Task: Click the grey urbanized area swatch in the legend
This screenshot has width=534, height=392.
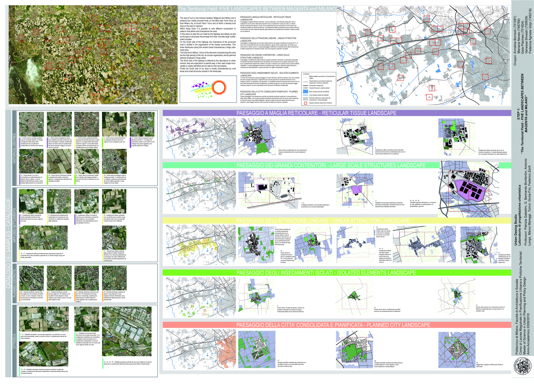Action: [x=306, y=99]
